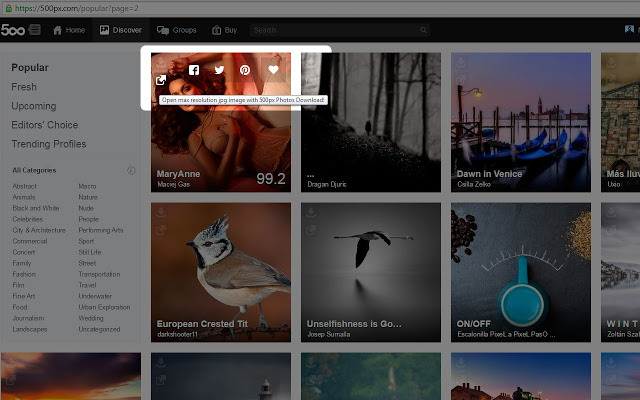Filter by Journalism category
Image resolution: width=640 pixels, height=400 pixels.
(x=28, y=318)
